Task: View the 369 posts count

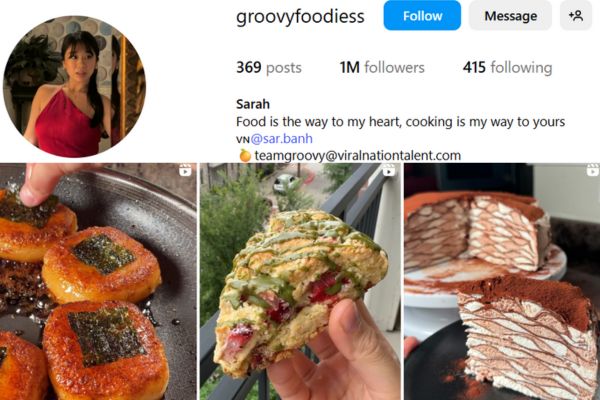Action: [x=268, y=68]
